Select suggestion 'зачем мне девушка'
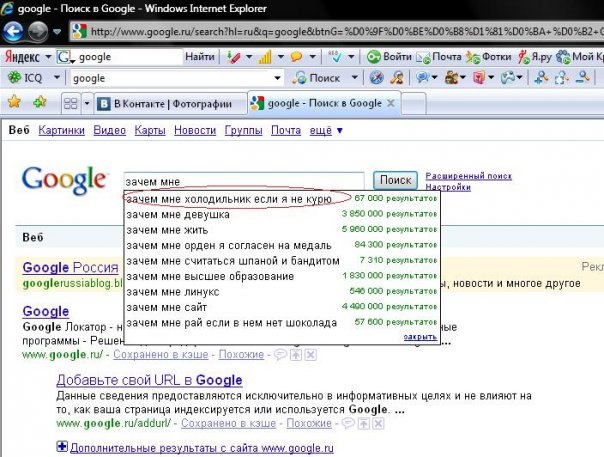 pyautogui.click(x=178, y=214)
